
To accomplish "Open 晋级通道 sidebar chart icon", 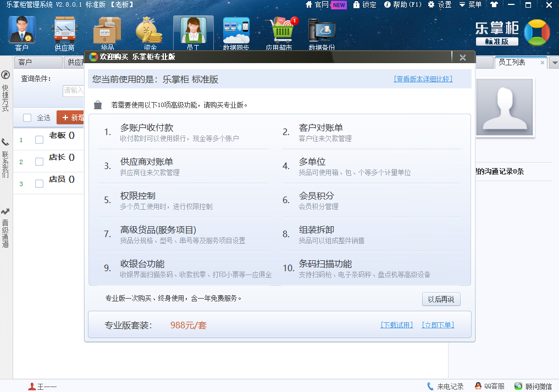I will coord(5,211).
